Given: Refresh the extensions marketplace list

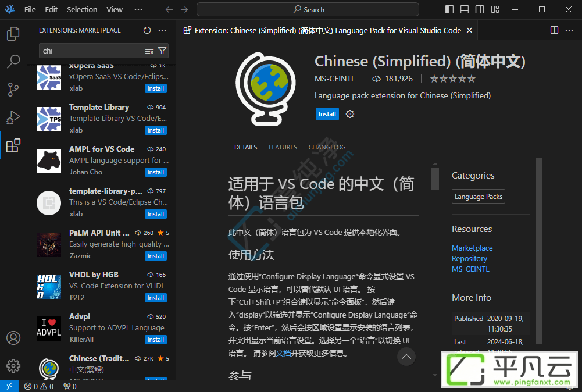Looking at the screenshot, I should [147, 30].
